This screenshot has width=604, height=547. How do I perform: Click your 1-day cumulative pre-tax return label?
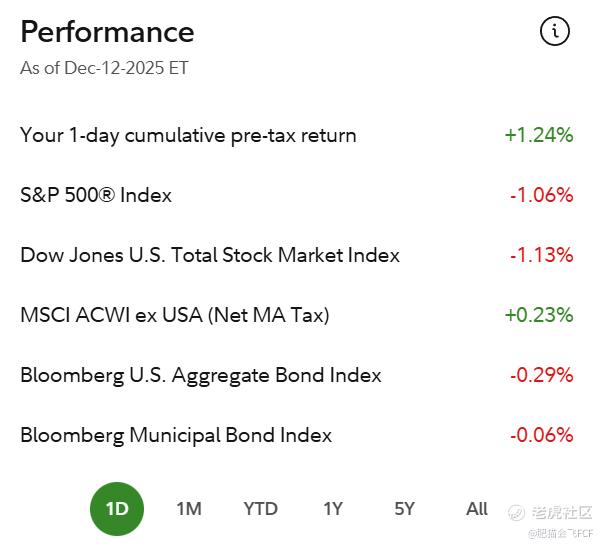pos(188,135)
